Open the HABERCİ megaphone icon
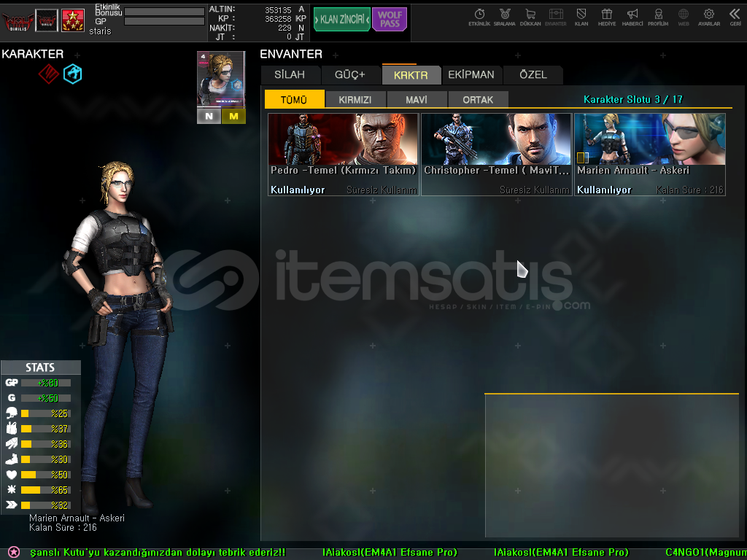Viewport: 747px width, 560px height. (632, 17)
